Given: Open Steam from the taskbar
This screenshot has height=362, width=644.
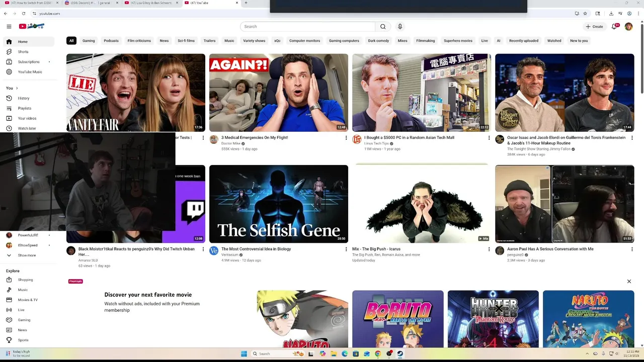Looking at the screenshot, I should click(x=400, y=354).
